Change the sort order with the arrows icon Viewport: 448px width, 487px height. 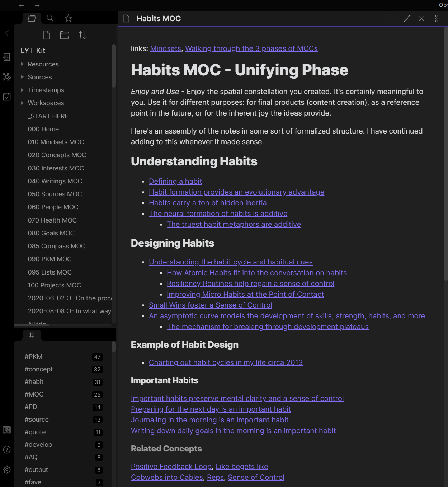pyautogui.click(x=82, y=35)
